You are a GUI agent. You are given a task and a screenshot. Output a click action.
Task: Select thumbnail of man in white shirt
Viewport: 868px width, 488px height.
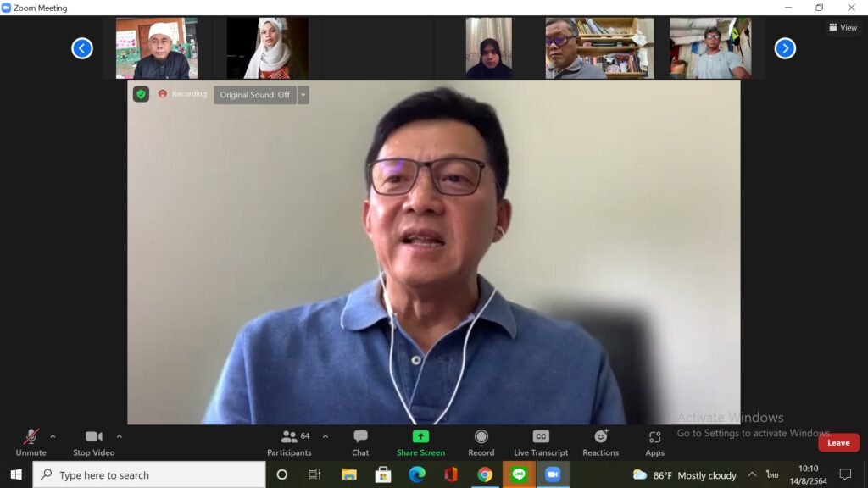tap(710, 48)
